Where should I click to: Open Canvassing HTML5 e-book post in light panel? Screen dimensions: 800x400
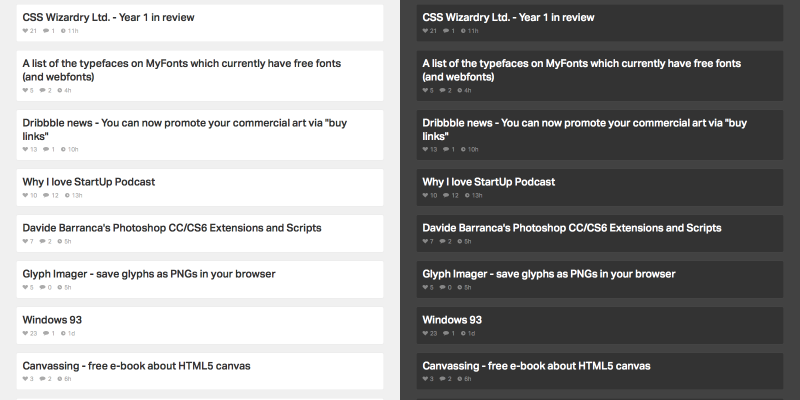[136, 366]
